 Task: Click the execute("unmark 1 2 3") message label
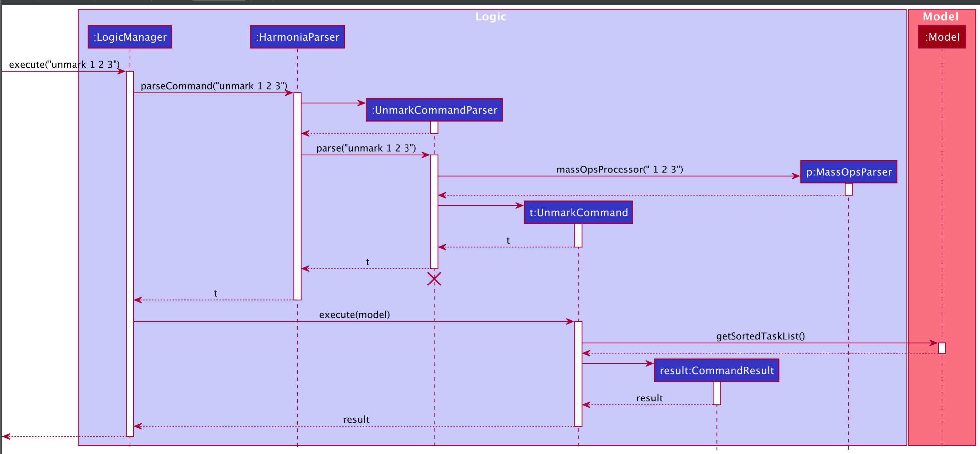(64, 64)
